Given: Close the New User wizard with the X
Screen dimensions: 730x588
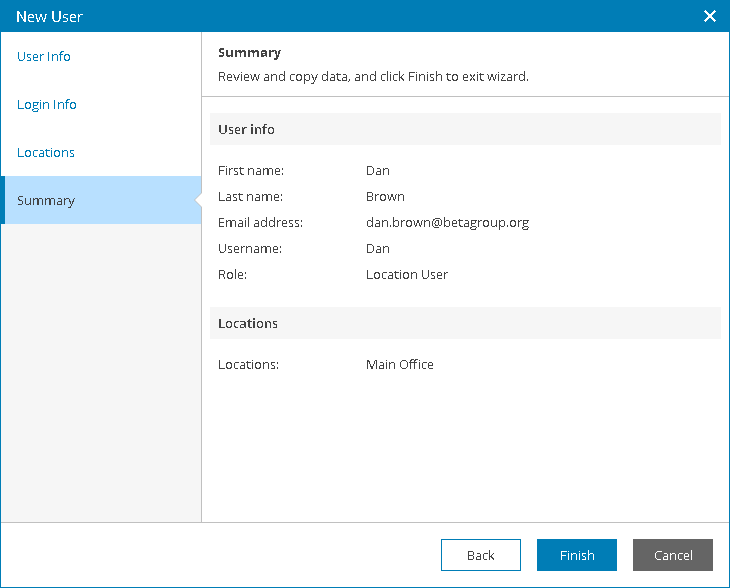Looking at the screenshot, I should [x=710, y=16].
